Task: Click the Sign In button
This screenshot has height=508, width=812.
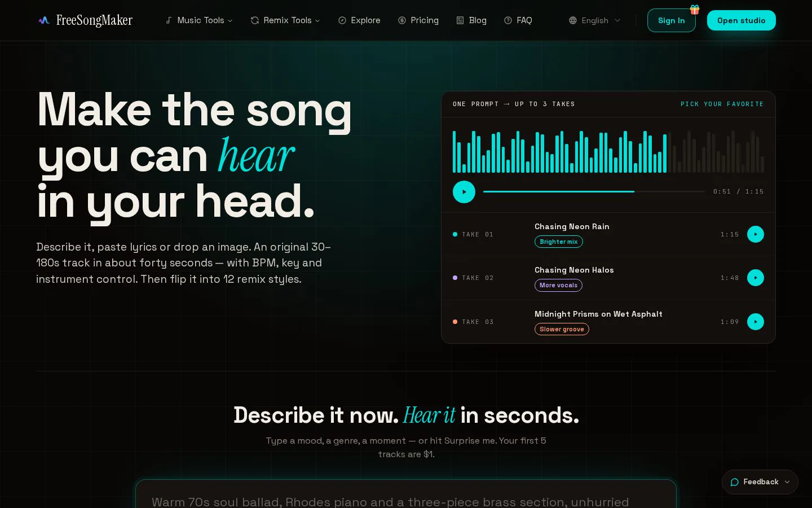Action: click(671, 20)
